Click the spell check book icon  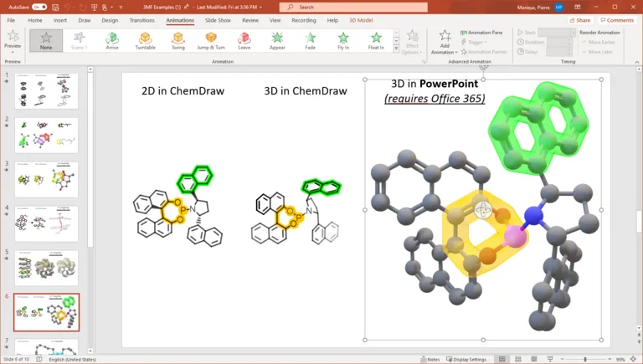(x=39, y=360)
